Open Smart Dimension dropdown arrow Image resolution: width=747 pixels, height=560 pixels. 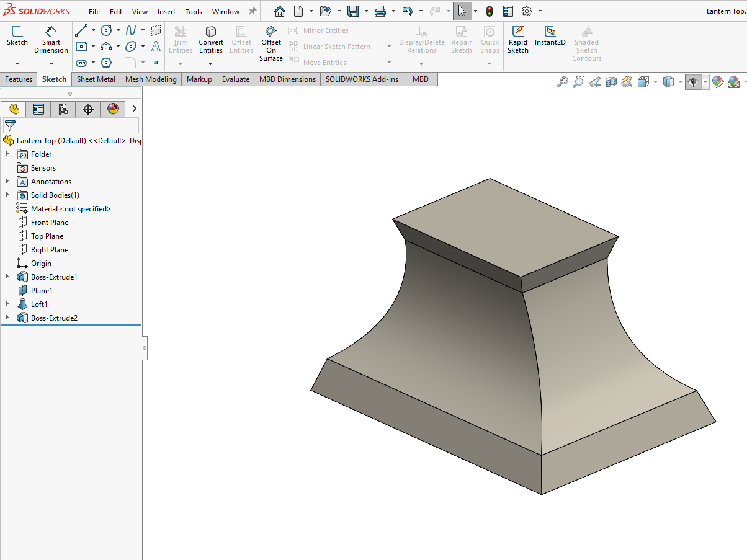click(x=51, y=64)
